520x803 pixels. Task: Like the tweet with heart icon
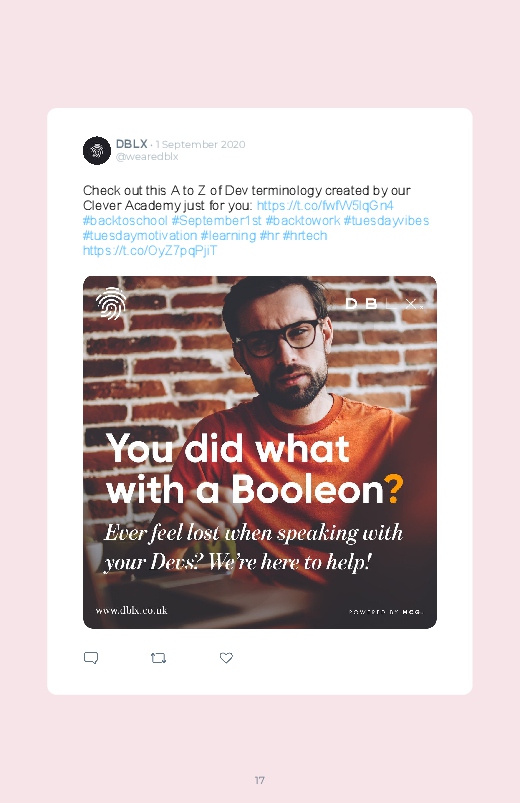[226, 658]
